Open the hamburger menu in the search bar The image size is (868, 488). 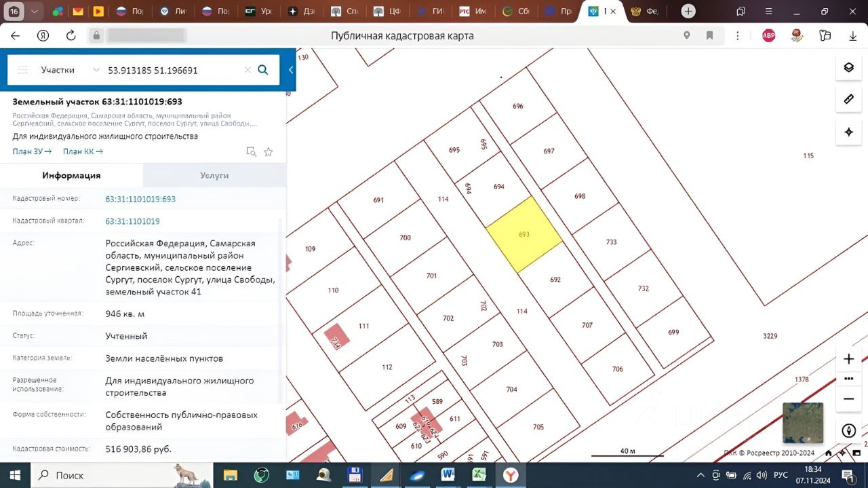(x=22, y=70)
